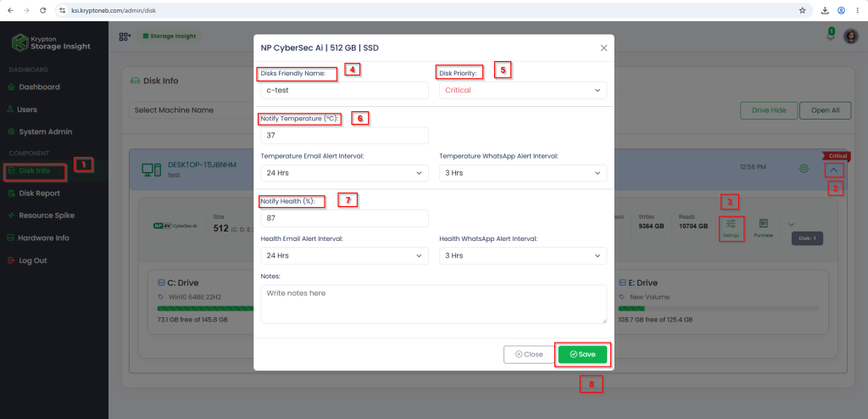Open Health WhatsApp Alert Interval dropdown
This screenshot has height=419, width=868.
coord(522,255)
